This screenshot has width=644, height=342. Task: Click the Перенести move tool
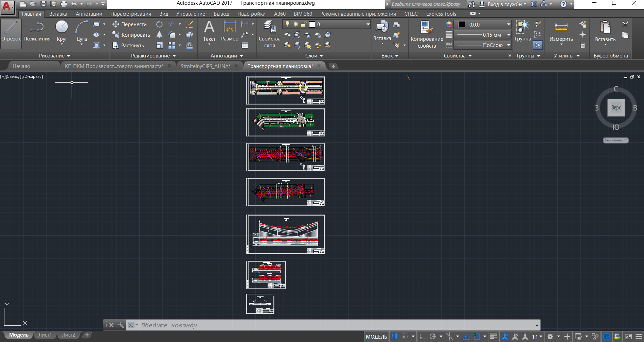pyautogui.click(x=129, y=24)
